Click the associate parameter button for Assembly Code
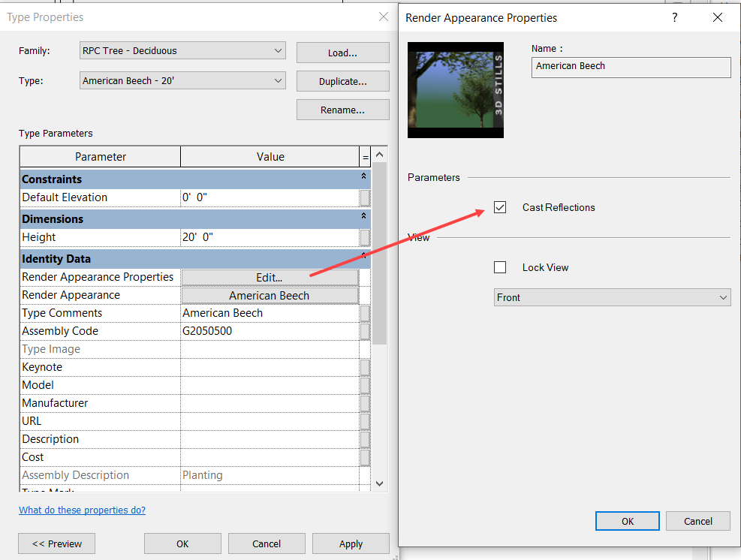The width and height of the screenshot is (741, 560). coord(365,331)
